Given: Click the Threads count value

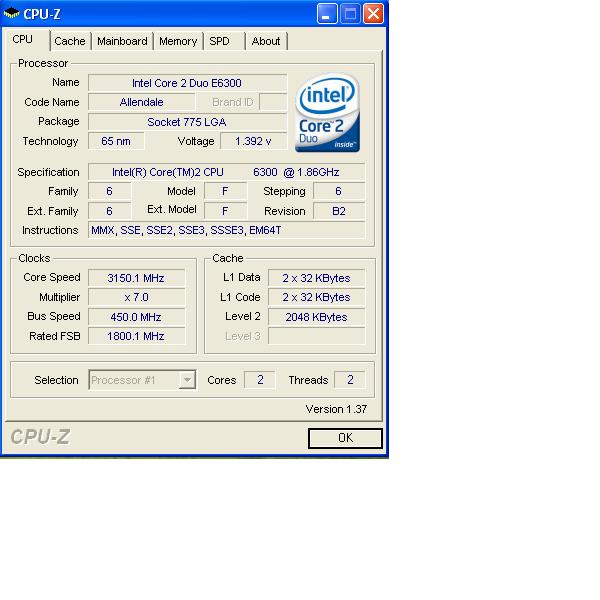Looking at the screenshot, I should (x=350, y=380).
